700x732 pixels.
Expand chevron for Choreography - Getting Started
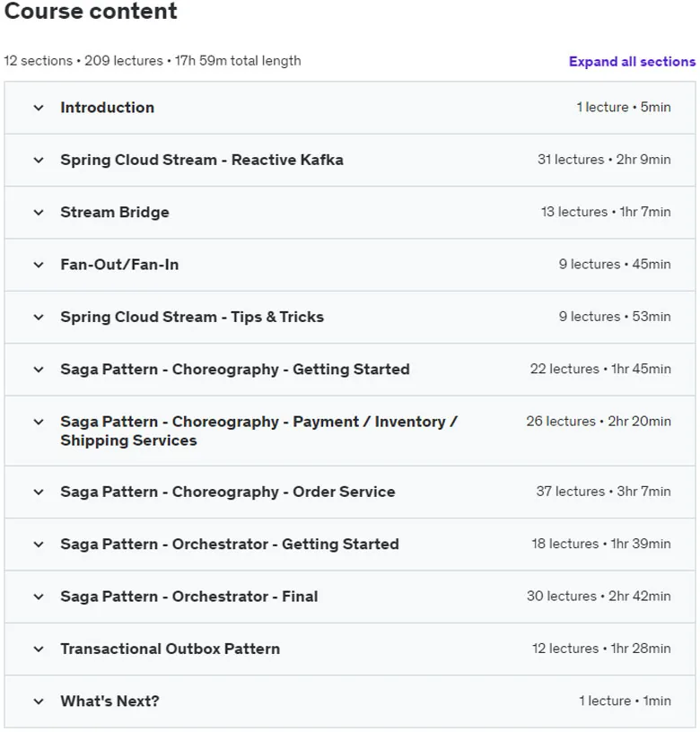39,370
